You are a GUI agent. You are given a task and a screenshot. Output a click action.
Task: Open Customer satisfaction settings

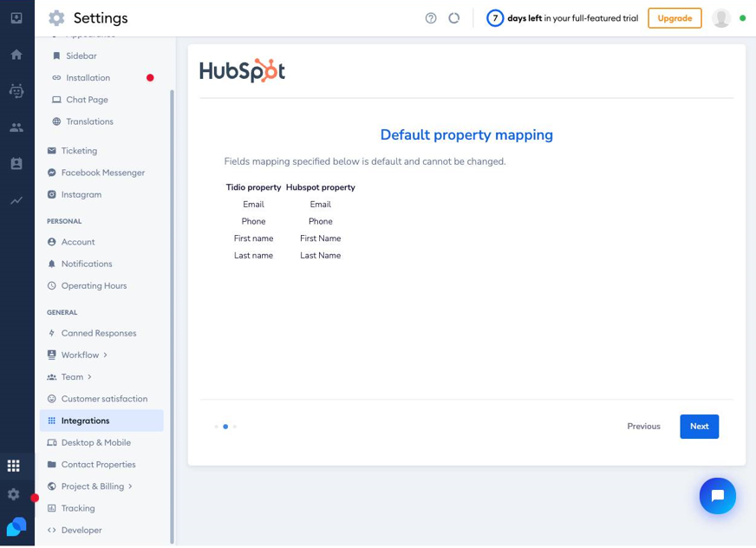coord(104,399)
